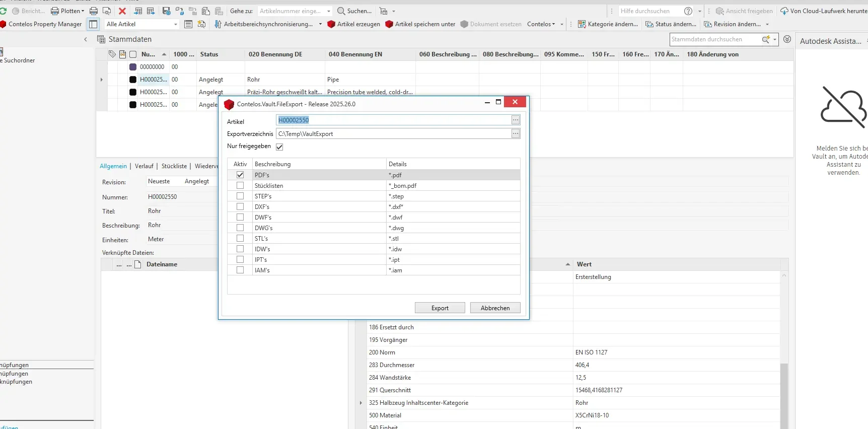Screen dimensions: 868x429
Task: Switch to the Verlauf tab
Action: 144,166
